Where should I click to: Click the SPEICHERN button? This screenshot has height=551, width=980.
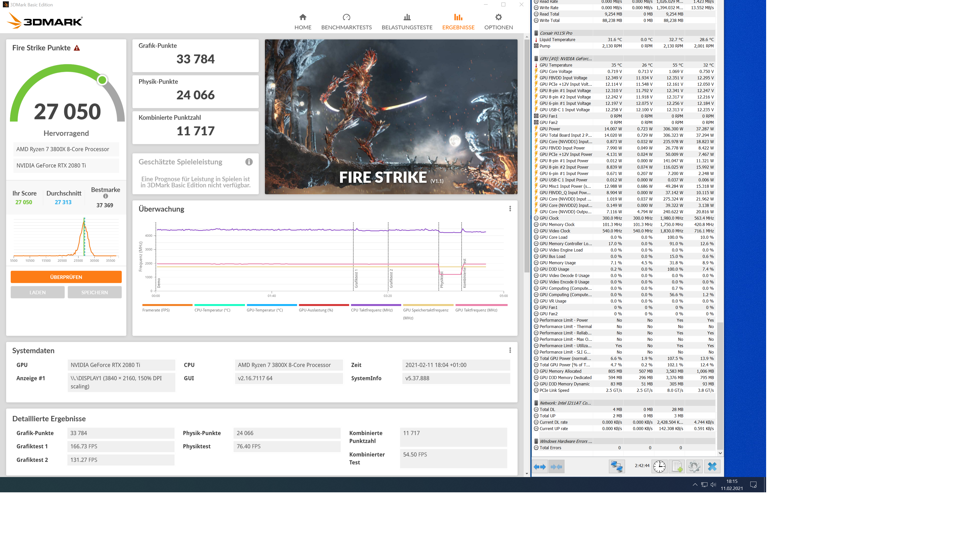95,292
